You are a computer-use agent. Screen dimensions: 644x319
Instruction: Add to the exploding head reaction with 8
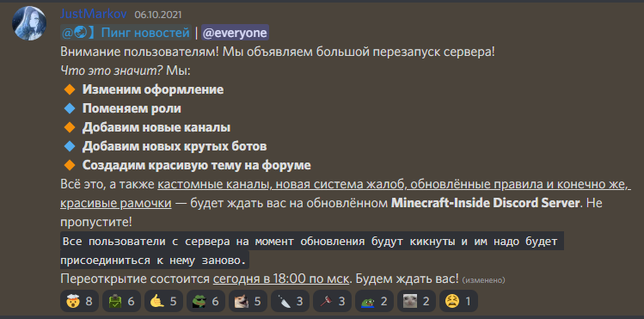click(79, 301)
